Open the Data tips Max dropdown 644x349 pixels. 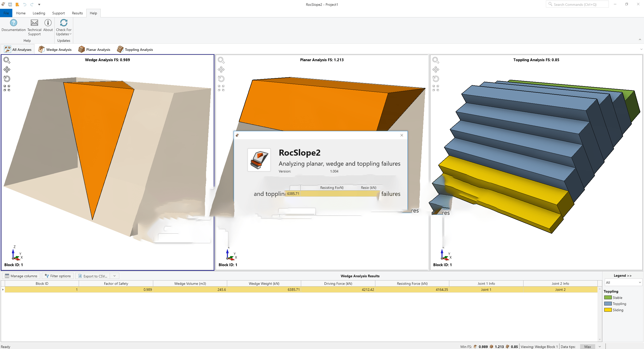pos(600,347)
